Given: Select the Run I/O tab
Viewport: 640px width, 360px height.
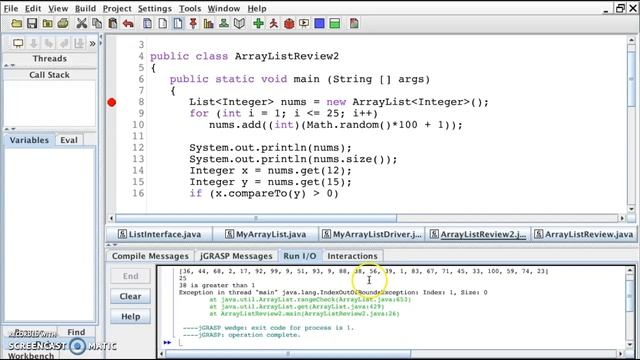Looking at the screenshot, I should tap(300, 256).
